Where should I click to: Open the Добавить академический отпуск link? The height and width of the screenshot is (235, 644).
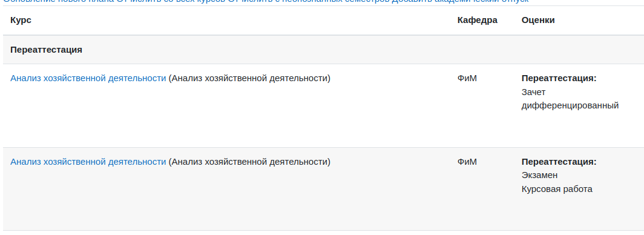pos(460,1)
